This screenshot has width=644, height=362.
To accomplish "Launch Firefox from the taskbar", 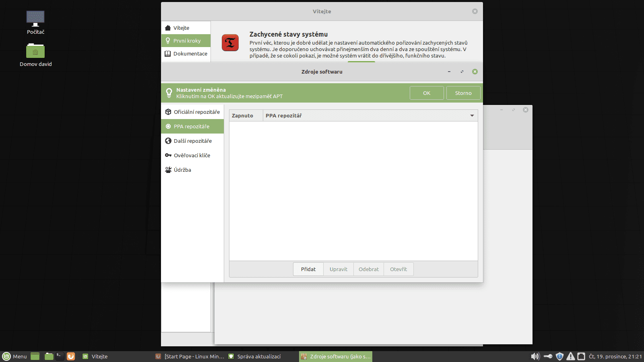I will [71, 356].
